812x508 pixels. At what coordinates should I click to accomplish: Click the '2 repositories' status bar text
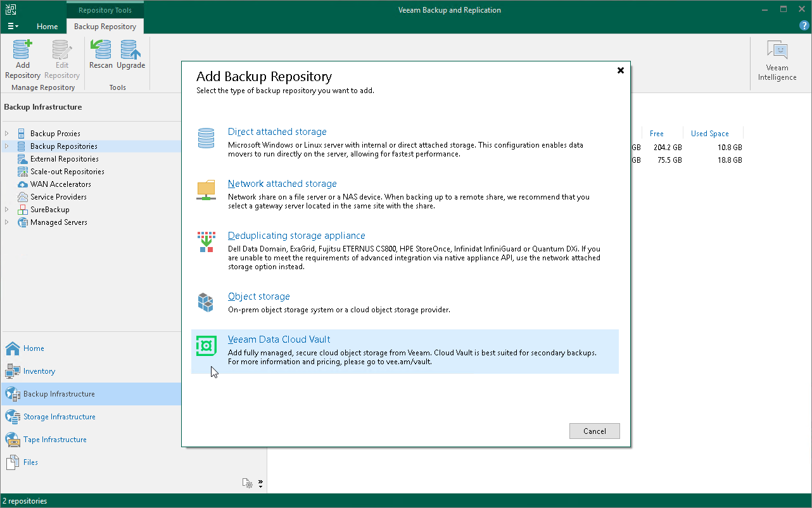tap(25, 501)
